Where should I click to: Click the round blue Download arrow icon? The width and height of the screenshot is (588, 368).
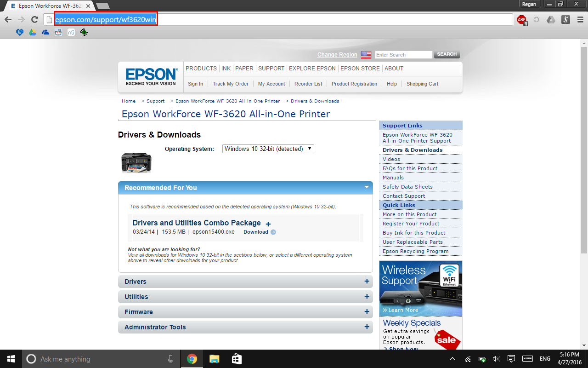273,232
